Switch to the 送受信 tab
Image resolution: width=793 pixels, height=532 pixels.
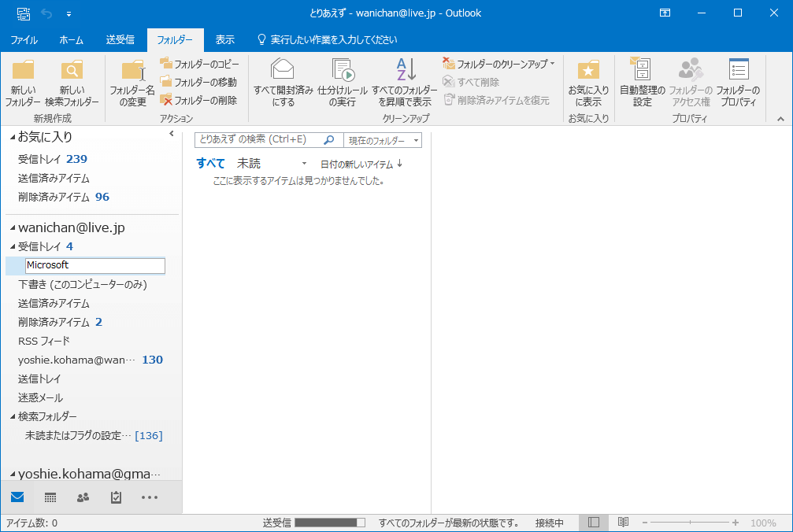(120, 40)
